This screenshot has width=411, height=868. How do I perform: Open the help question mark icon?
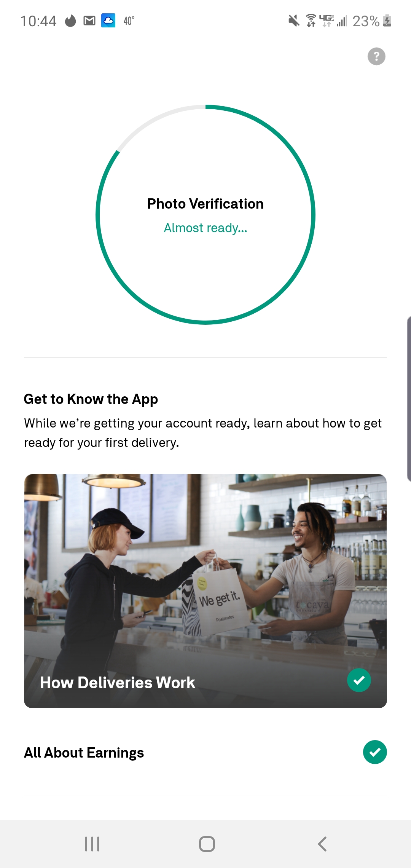click(376, 56)
